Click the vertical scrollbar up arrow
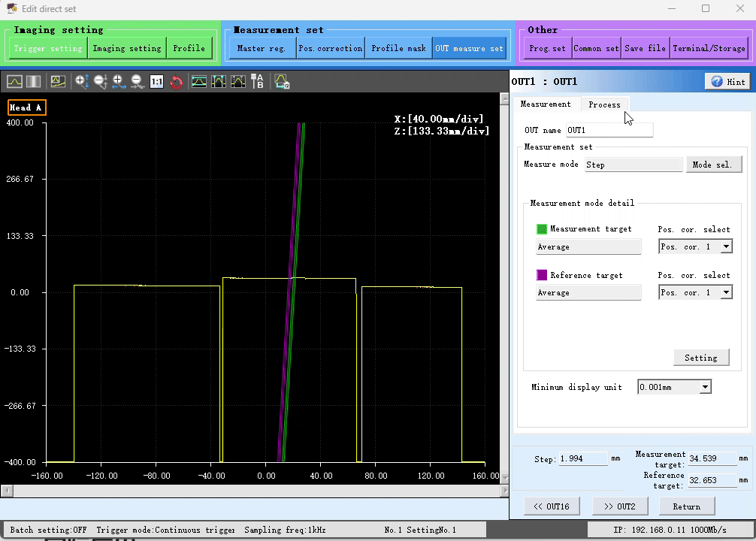Screen dimensions: 756x541 point(504,99)
